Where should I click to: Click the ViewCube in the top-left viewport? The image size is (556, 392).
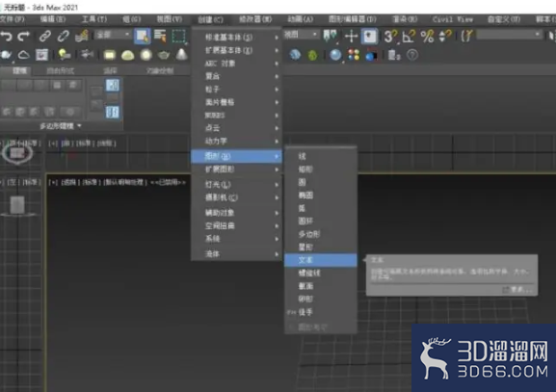pyautogui.click(x=17, y=153)
